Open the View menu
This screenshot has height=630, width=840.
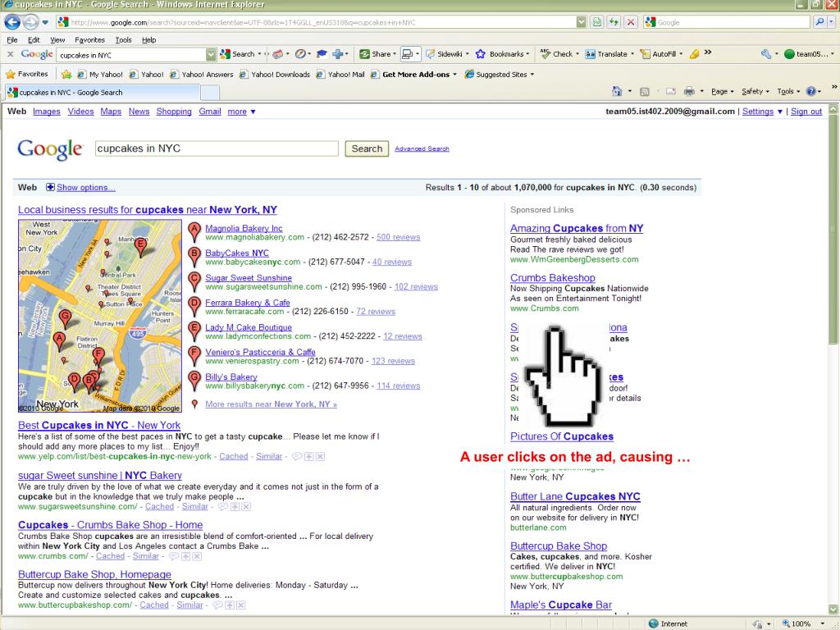click(57, 39)
